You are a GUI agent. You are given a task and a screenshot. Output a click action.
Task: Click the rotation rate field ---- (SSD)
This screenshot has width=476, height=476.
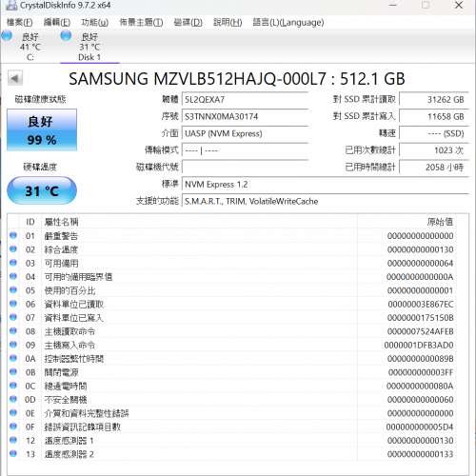pos(434,133)
